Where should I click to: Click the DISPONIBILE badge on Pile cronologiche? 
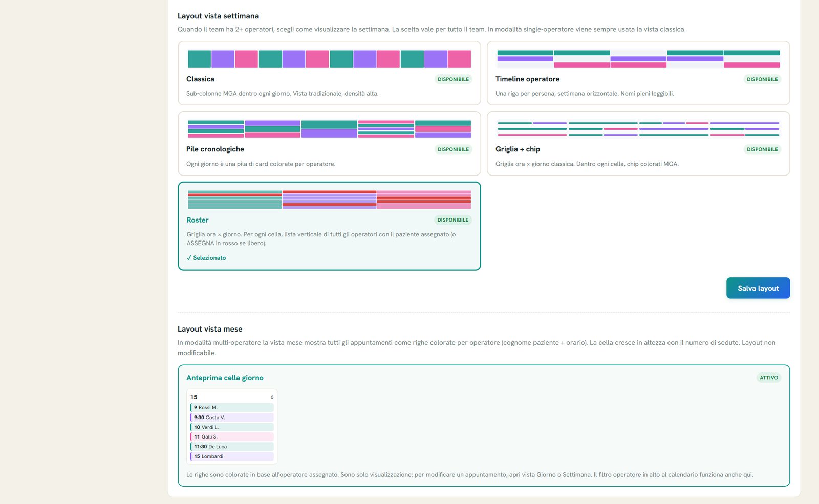click(453, 149)
